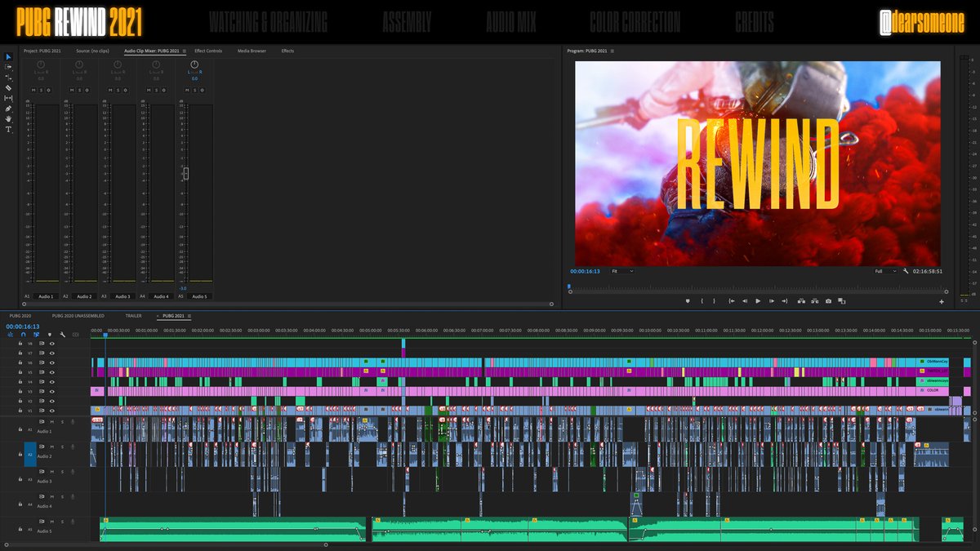The width and height of the screenshot is (980, 551).
Task: Click Go to In point button
Action: pos(732,301)
